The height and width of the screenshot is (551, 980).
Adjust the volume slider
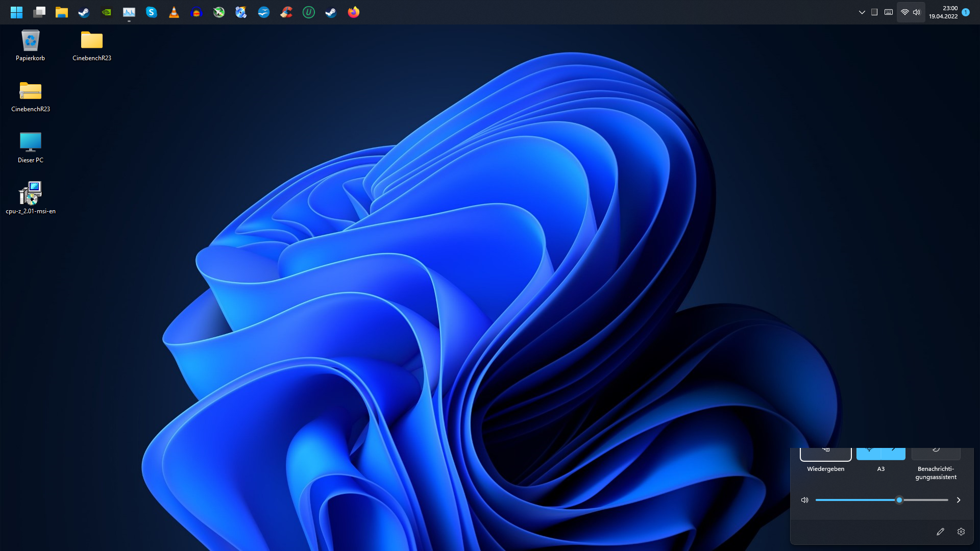[899, 500]
